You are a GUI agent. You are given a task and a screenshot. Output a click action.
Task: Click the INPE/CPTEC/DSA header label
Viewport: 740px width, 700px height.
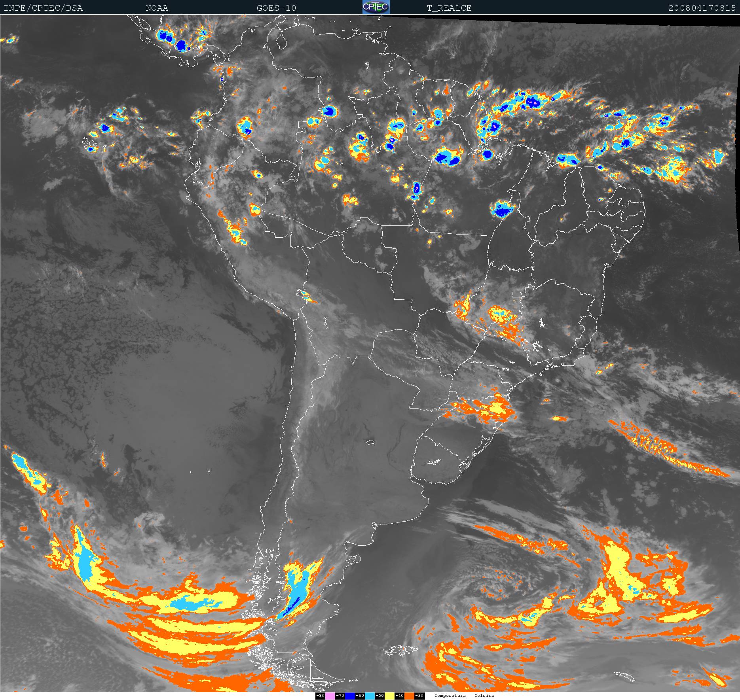tap(43, 8)
